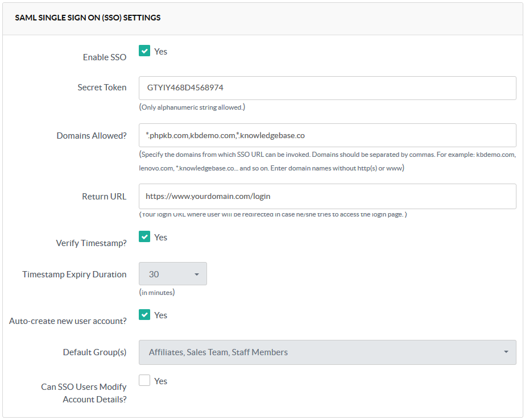
Task: Click the Secret Token field label
Action: pos(102,88)
